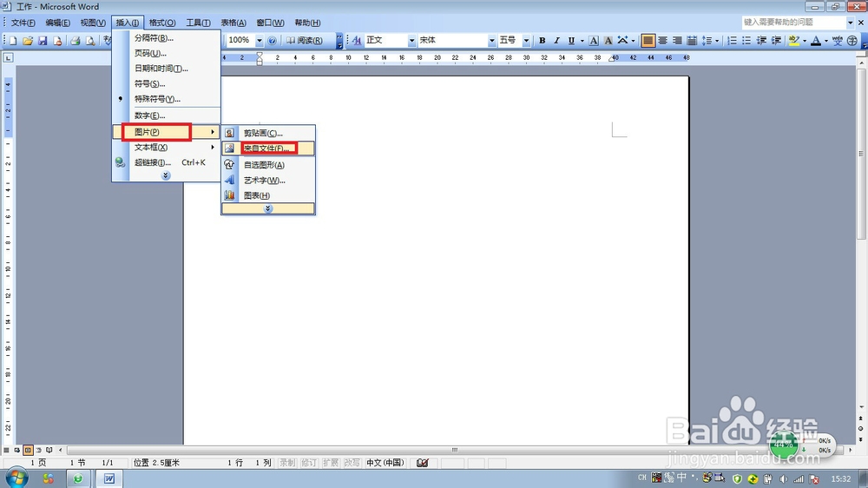Select Align Right button
868x488 pixels.
click(677, 41)
